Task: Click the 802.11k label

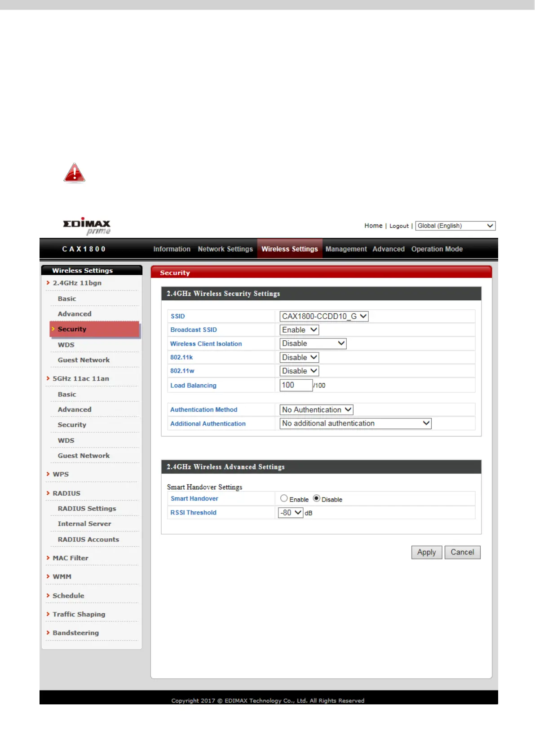Action: click(181, 357)
